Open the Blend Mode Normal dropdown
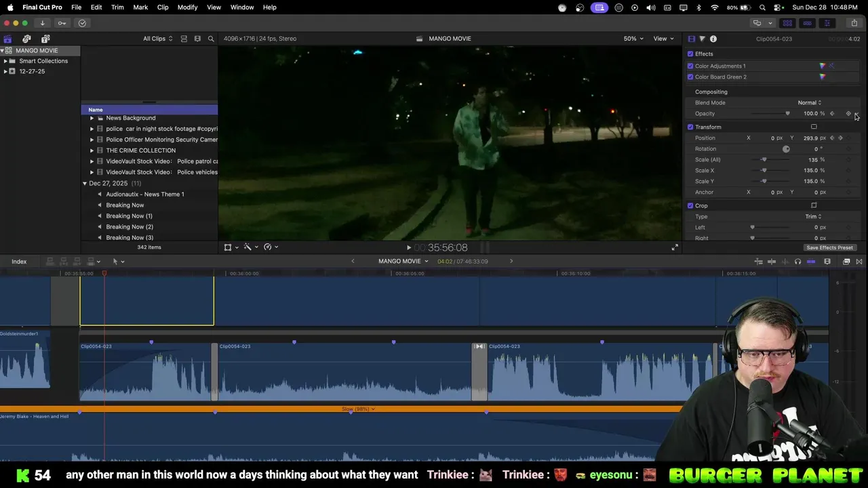Image resolution: width=868 pixels, height=488 pixels. point(809,102)
